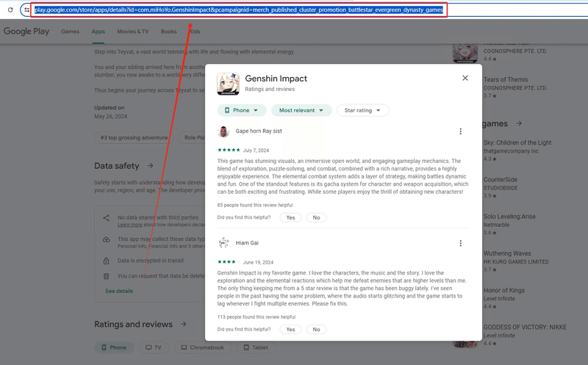Select the Tablet device chip
The width and height of the screenshot is (588, 365).
point(256,348)
